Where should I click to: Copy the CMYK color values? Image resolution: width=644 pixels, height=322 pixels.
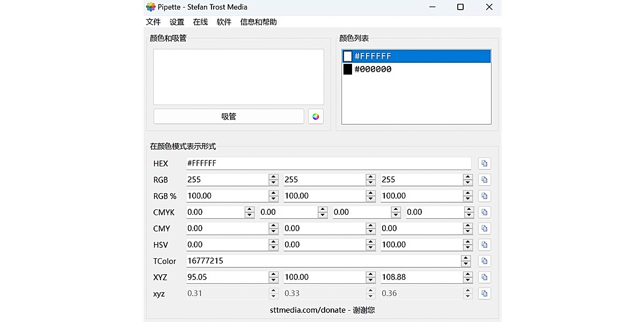pyautogui.click(x=485, y=212)
